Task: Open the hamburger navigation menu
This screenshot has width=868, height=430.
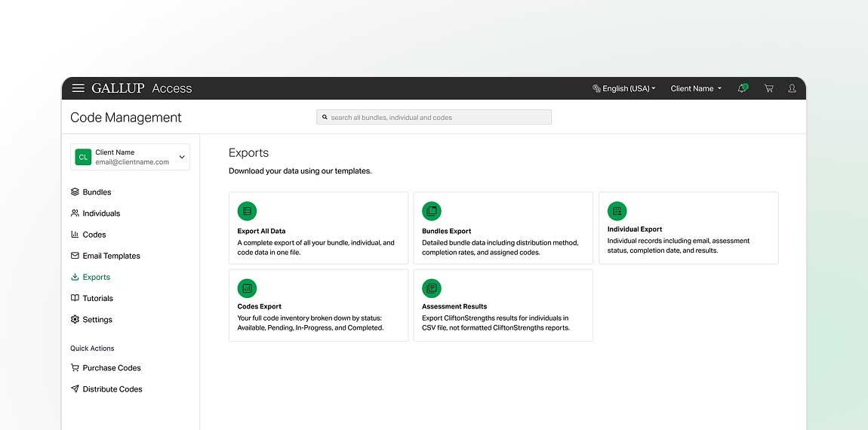Action: [x=78, y=88]
